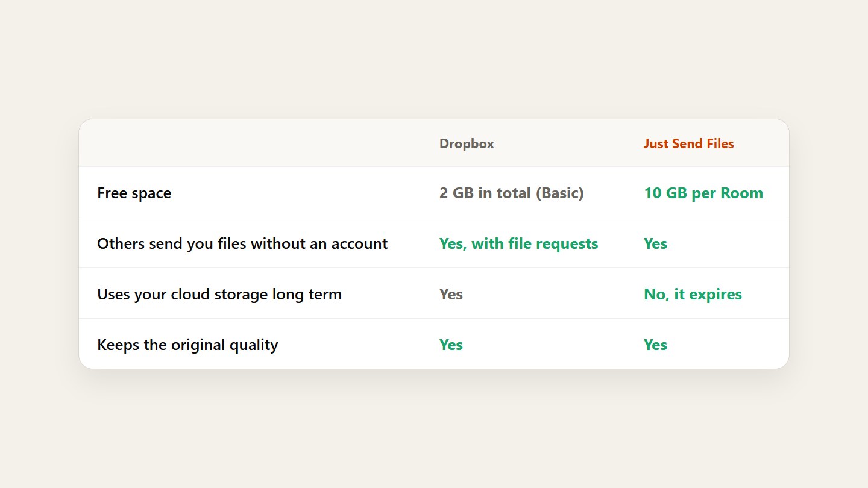Click the "10 GB per Room" cell
Screen dimensions: 868x488
click(x=703, y=193)
